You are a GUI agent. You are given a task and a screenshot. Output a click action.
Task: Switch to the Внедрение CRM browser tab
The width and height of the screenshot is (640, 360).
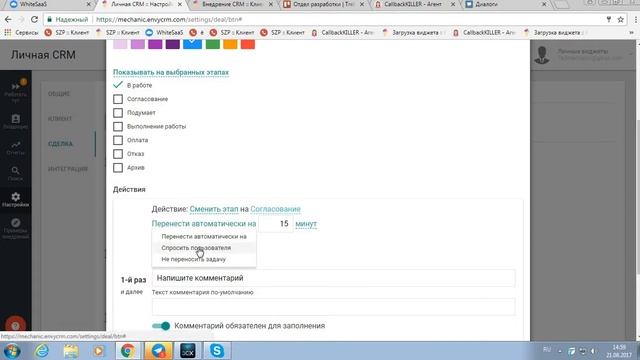(233, 4)
